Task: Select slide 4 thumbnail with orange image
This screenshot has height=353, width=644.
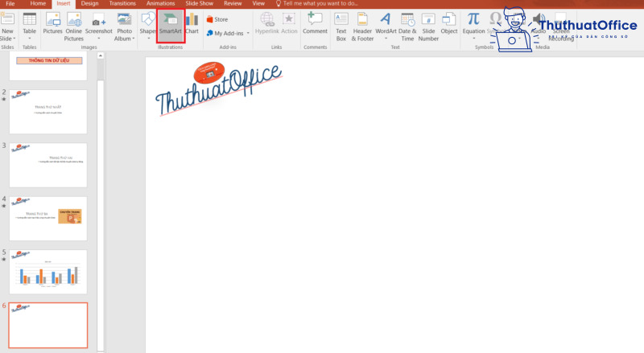Action: pos(48,219)
